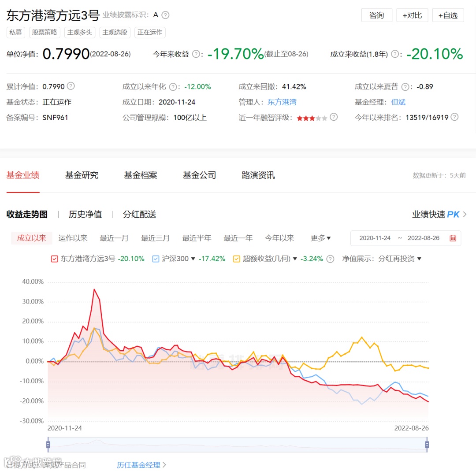Image resolution: width=476 pixels, height=471 pixels.
Task: Select 历史净值 sub-tab
Action: 86,214
